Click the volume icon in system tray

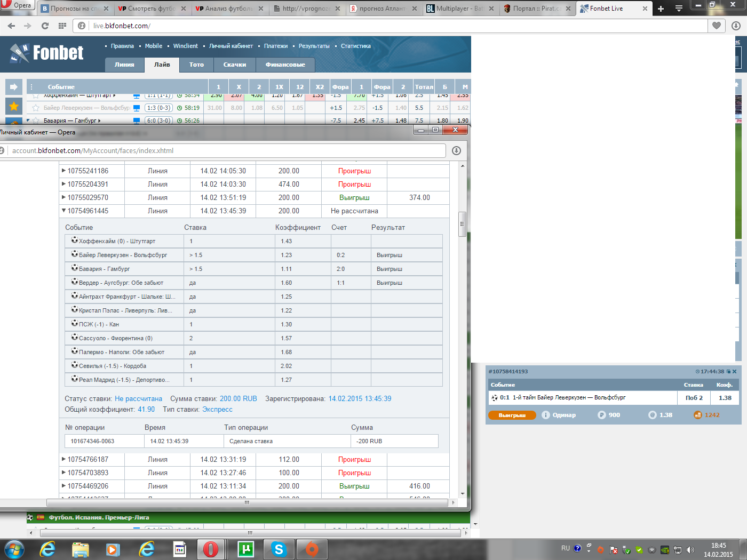tap(690, 550)
